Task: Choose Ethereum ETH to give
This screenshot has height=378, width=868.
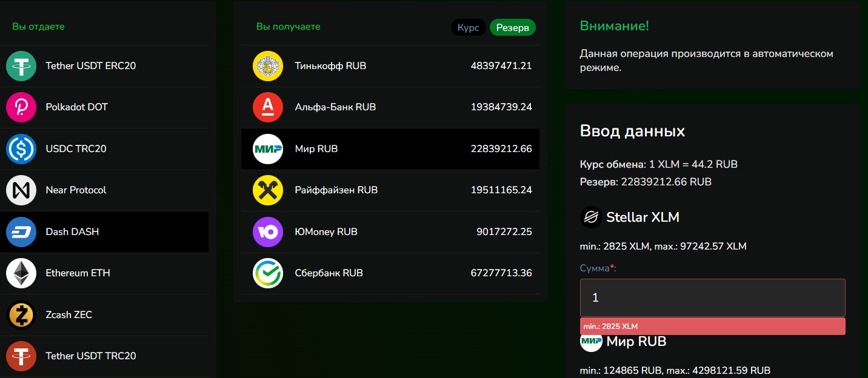Action: click(104, 273)
